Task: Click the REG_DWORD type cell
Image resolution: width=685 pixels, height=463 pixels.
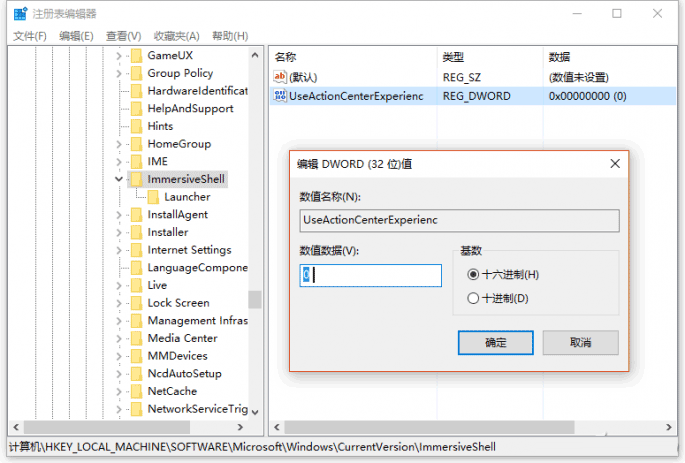Action: pyautogui.click(x=477, y=96)
